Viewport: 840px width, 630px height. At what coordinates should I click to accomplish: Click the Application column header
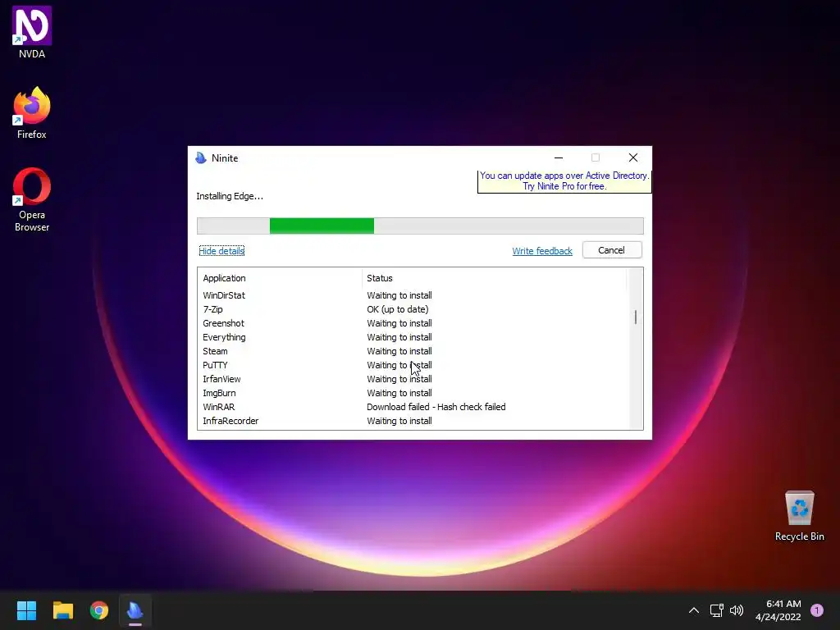280,278
